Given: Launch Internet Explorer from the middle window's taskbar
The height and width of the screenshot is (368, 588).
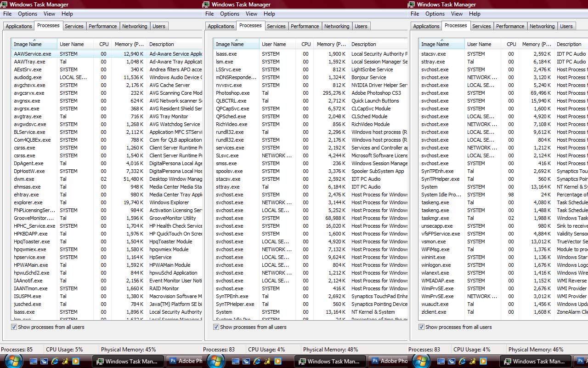Looking at the screenshot, I should click(x=257, y=362).
